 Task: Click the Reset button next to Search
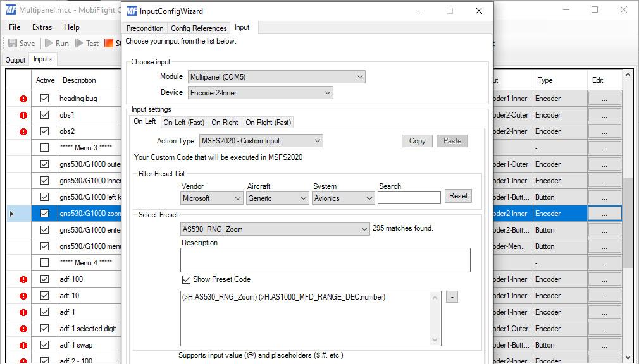tap(457, 196)
